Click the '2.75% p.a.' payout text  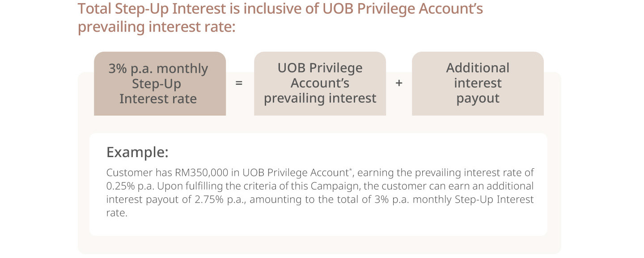[x=224, y=200]
